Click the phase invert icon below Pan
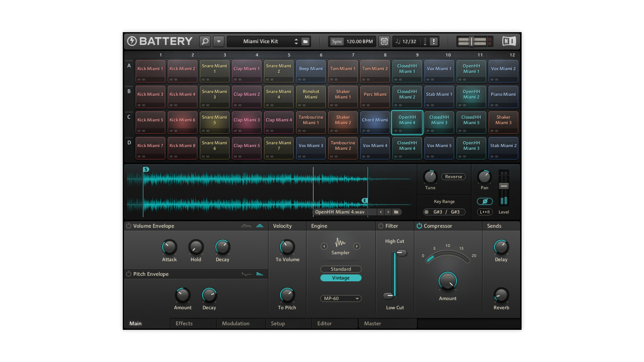The image size is (644, 362). [485, 201]
